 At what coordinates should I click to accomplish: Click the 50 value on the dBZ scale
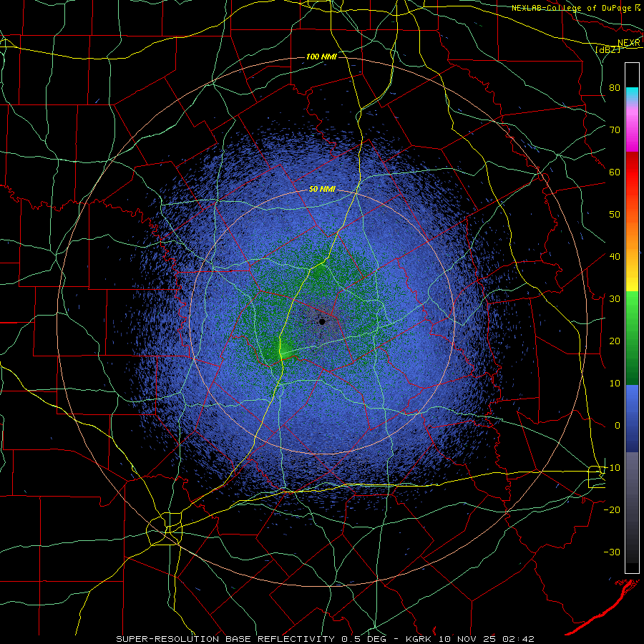(615, 215)
